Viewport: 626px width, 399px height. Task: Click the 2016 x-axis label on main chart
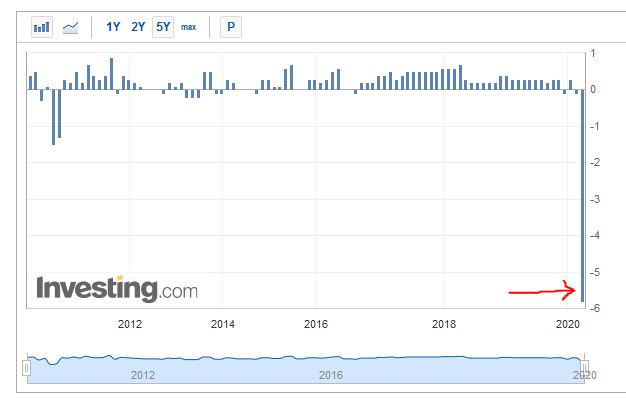click(x=315, y=324)
